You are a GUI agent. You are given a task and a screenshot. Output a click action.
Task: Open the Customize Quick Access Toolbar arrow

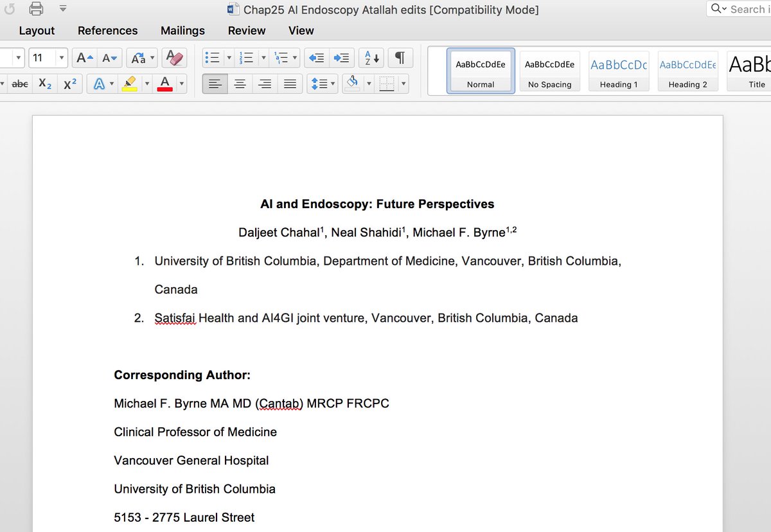coord(62,9)
